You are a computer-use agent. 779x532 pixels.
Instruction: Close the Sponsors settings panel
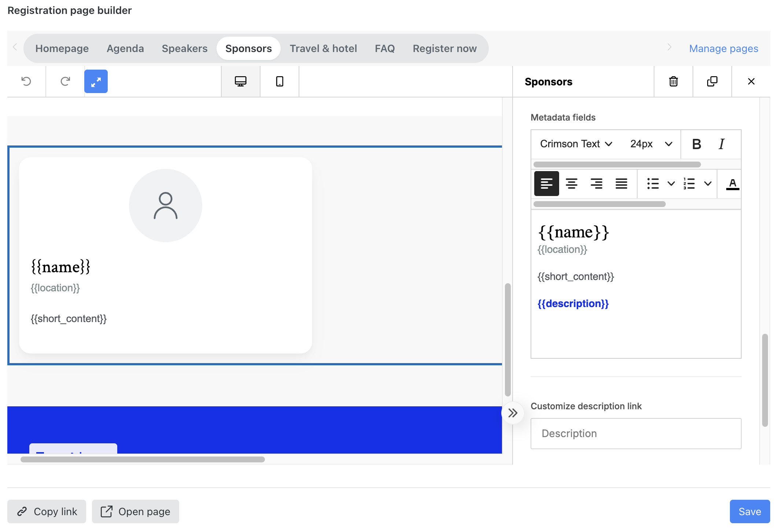[x=751, y=81]
